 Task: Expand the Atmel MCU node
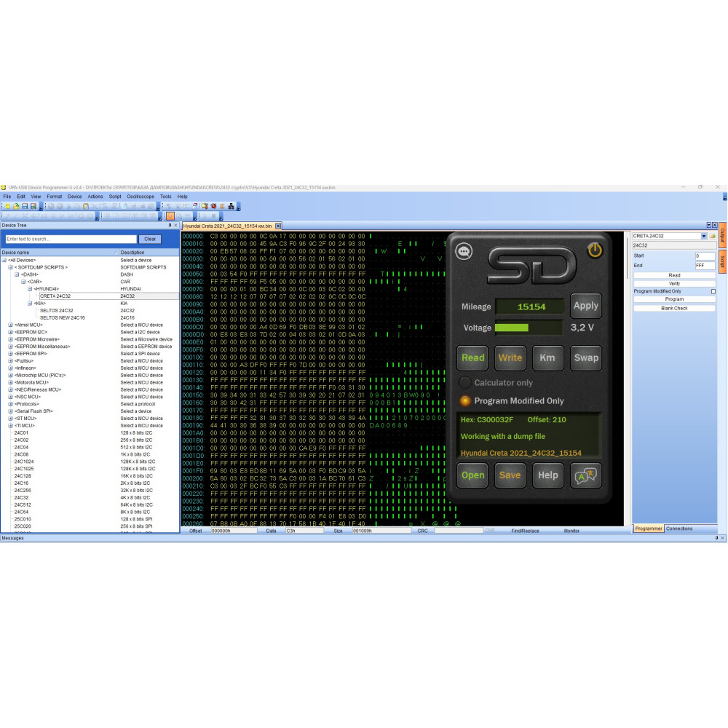point(10,325)
